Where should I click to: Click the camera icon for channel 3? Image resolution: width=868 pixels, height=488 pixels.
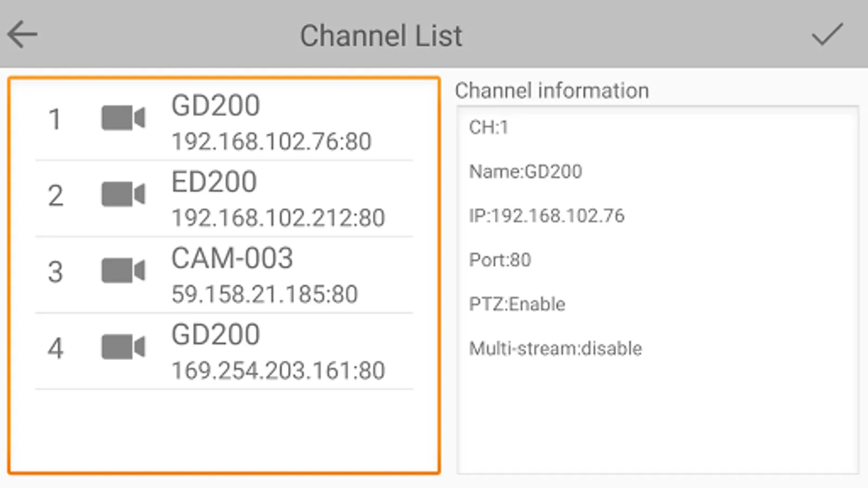tap(124, 271)
